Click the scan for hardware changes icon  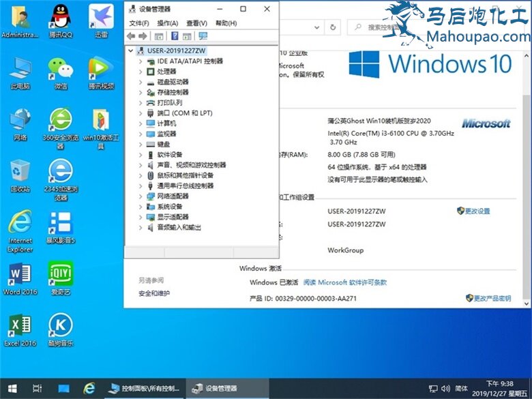click(x=203, y=36)
